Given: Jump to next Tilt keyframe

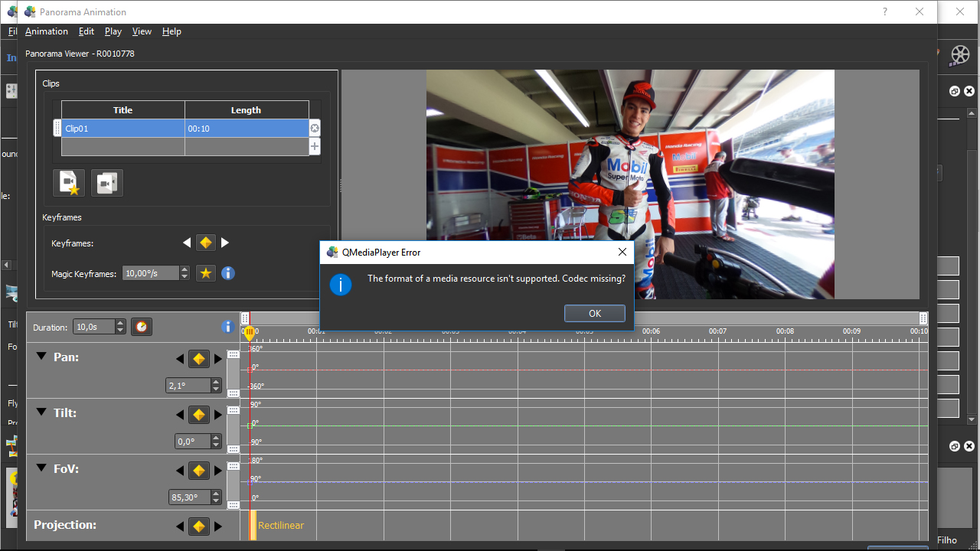Looking at the screenshot, I should [x=218, y=415].
